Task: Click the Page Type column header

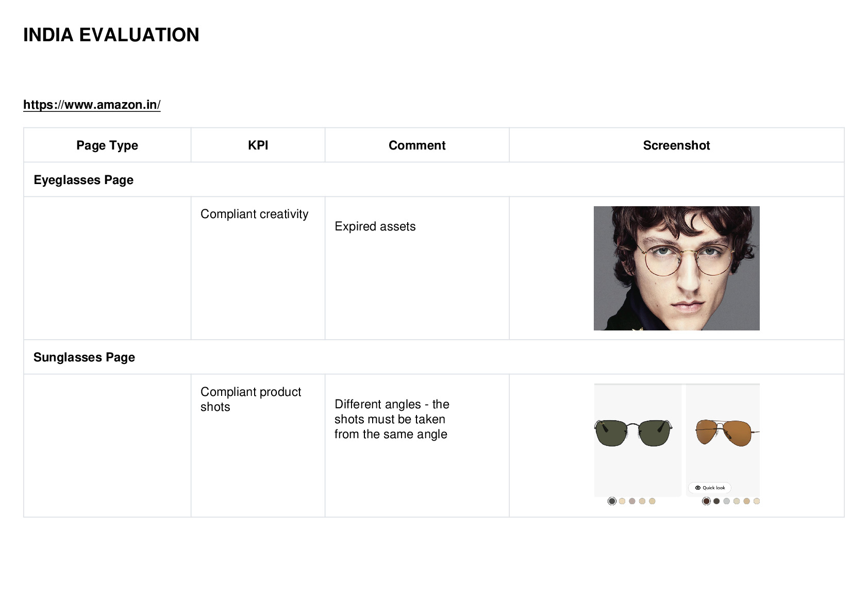Action: click(x=107, y=145)
